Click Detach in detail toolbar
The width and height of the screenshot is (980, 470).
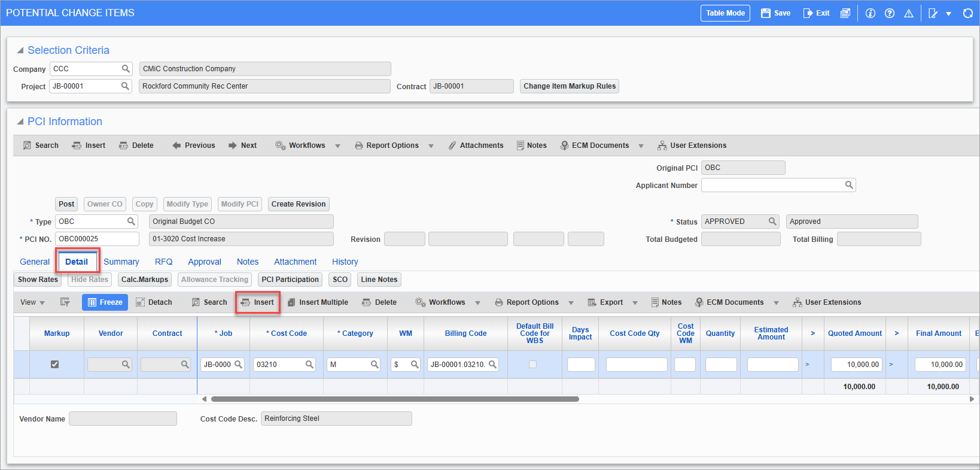coord(154,302)
